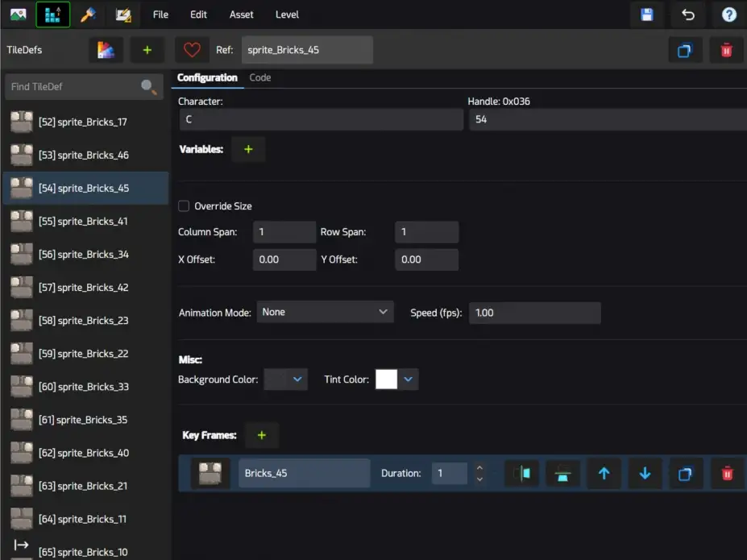Open the help question mark icon
The image size is (747, 560).
click(729, 15)
